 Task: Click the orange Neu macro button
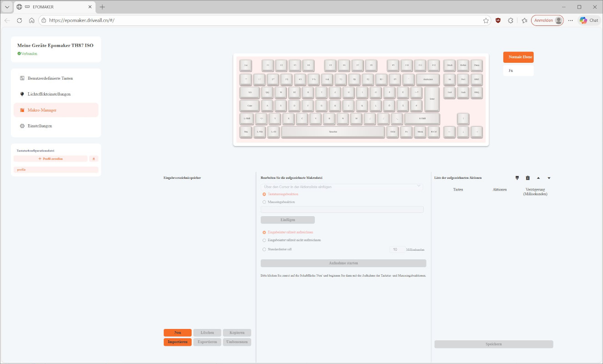[x=177, y=333]
